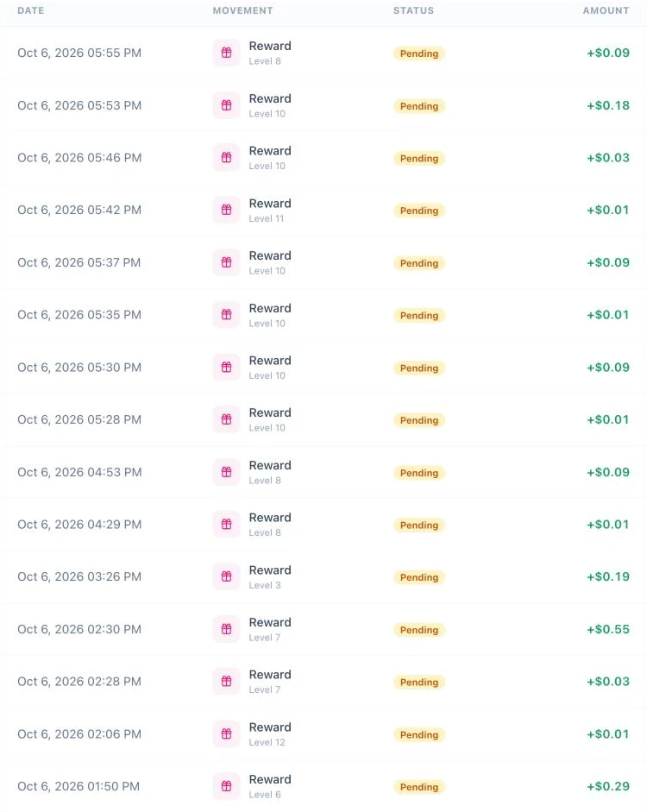Select the Pending status on the 03:26 PM row
Viewport: 647px width, 812px height.
click(x=419, y=577)
